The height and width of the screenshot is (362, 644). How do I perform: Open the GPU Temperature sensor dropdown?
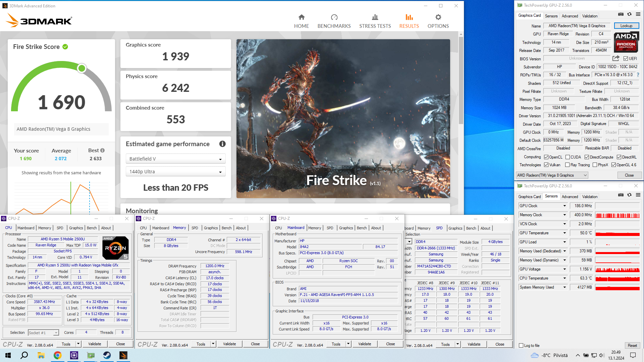(x=565, y=233)
